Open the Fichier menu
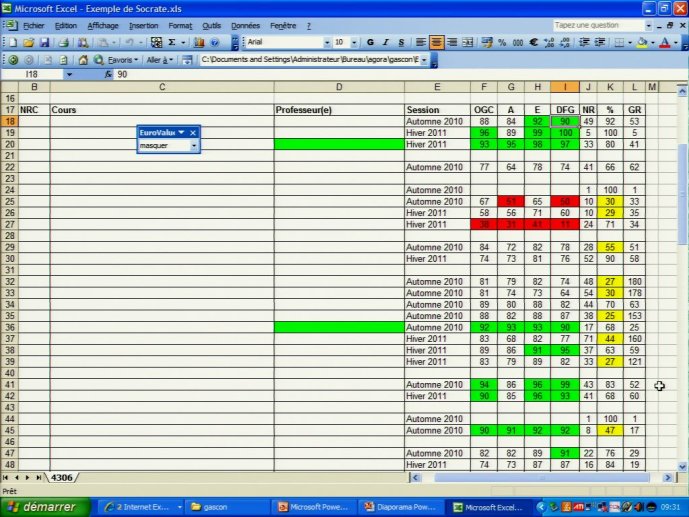The width and height of the screenshot is (689, 517). (33, 26)
